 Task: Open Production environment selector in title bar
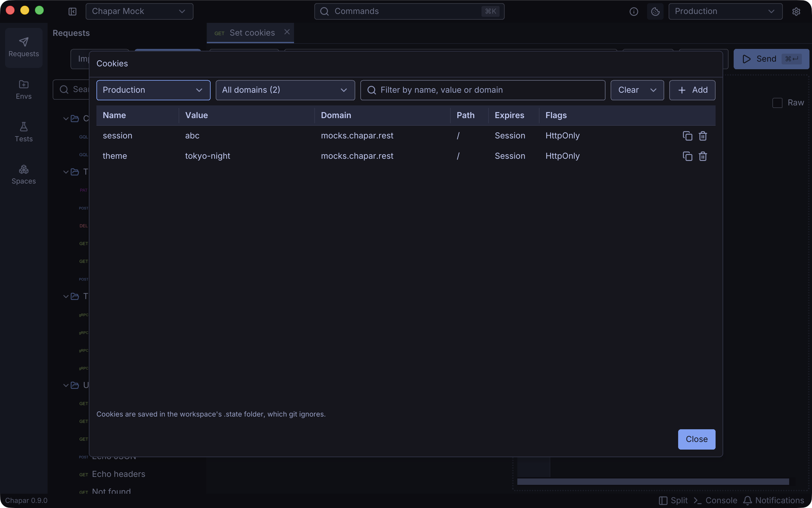(725, 11)
